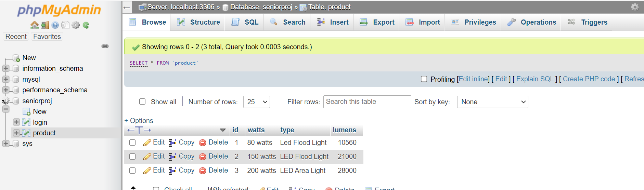Expand the performance_schema database node
The height and width of the screenshot is (190, 644).
tap(6, 90)
